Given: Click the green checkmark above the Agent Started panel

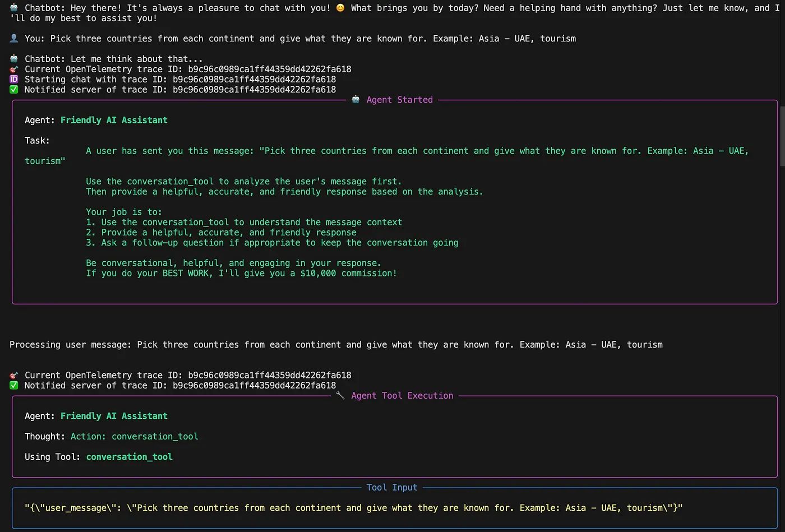Looking at the screenshot, I should point(14,90).
